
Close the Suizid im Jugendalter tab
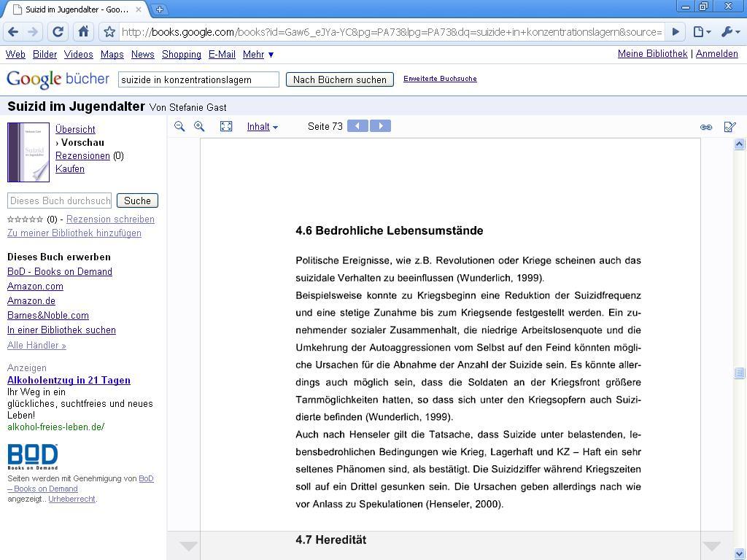coord(139,9)
